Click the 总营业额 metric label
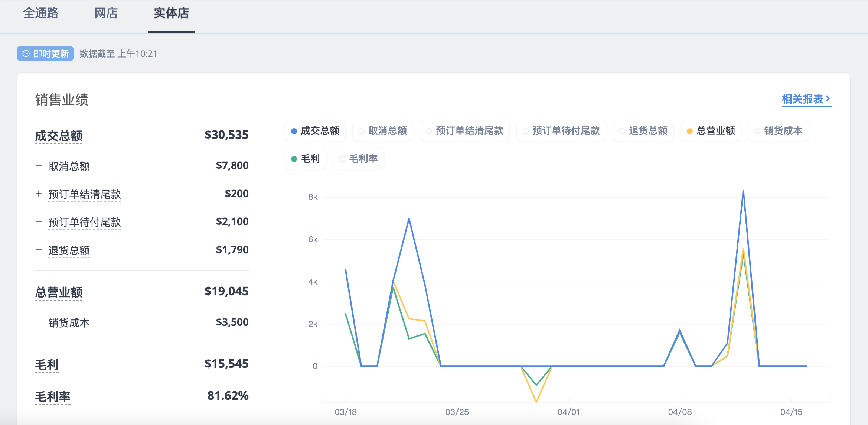The height and width of the screenshot is (425, 868). pos(59,292)
